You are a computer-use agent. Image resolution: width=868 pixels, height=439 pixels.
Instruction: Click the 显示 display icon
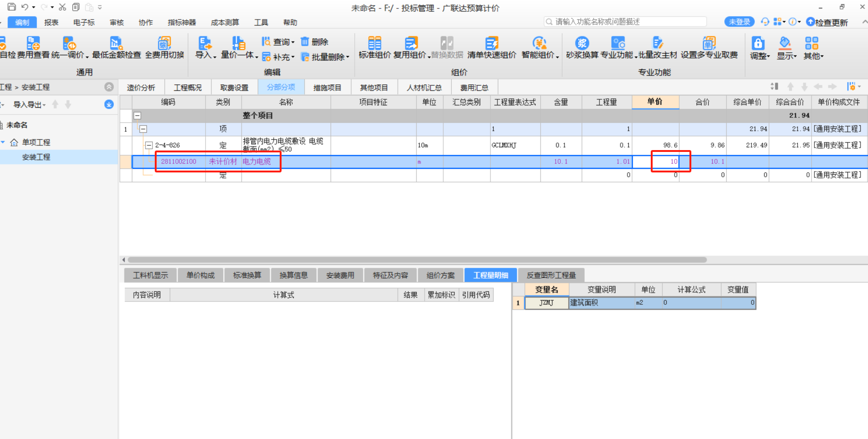pyautogui.click(x=785, y=43)
